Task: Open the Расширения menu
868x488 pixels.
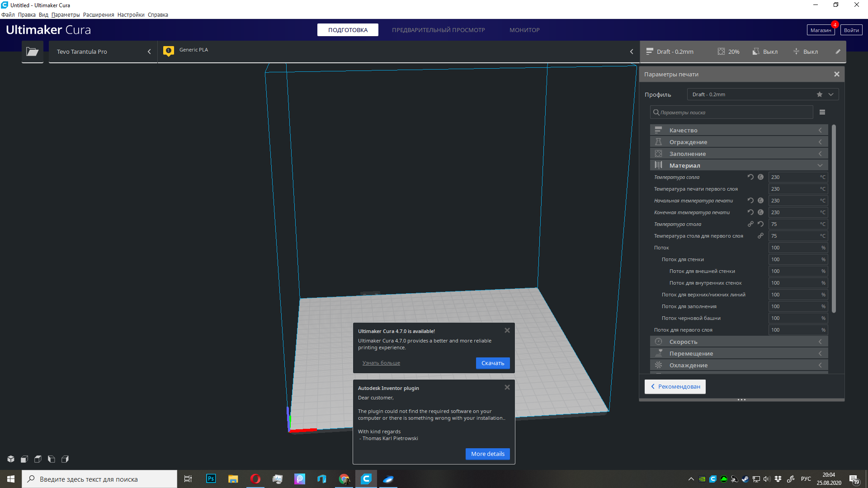Action: point(98,15)
